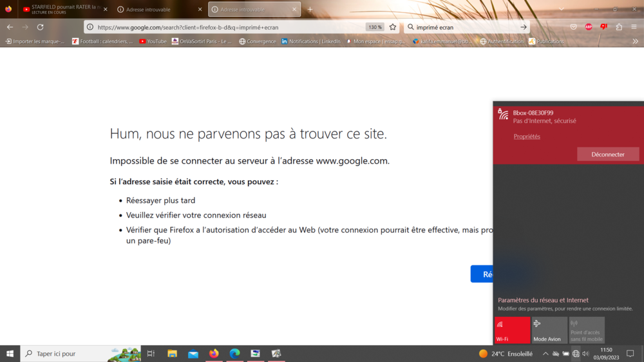Screen dimensions: 644x362
Task: Click the site information icon in address bar
Action: click(91, 27)
